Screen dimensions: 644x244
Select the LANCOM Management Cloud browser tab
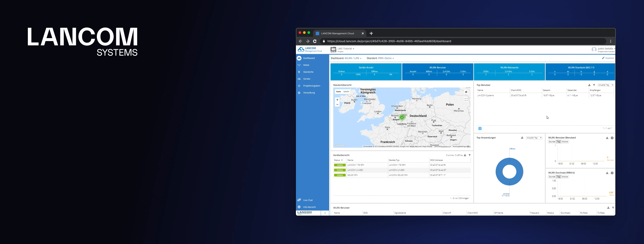(x=339, y=33)
